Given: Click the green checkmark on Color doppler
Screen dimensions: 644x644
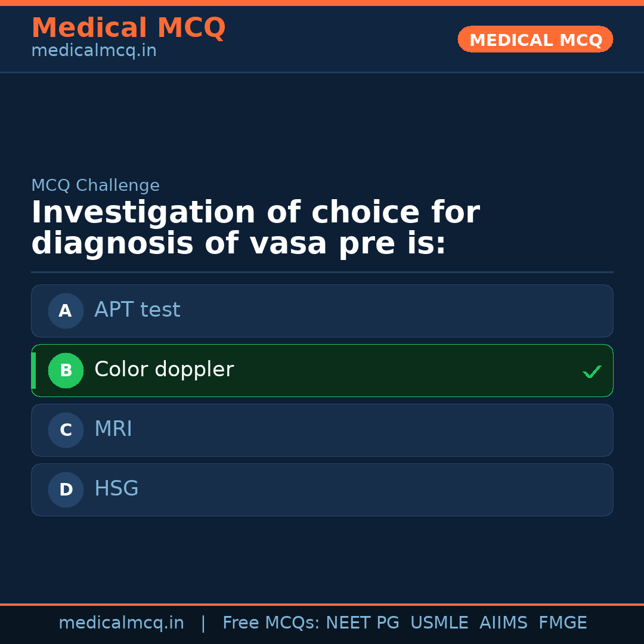Looking at the screenshot, I should click(x=592, y=371).
